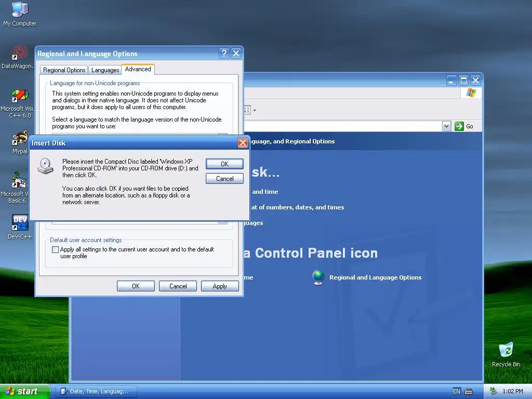Click the views toolbar icon in Control Panel
532x399 pixels.
[x=247, y=110]
